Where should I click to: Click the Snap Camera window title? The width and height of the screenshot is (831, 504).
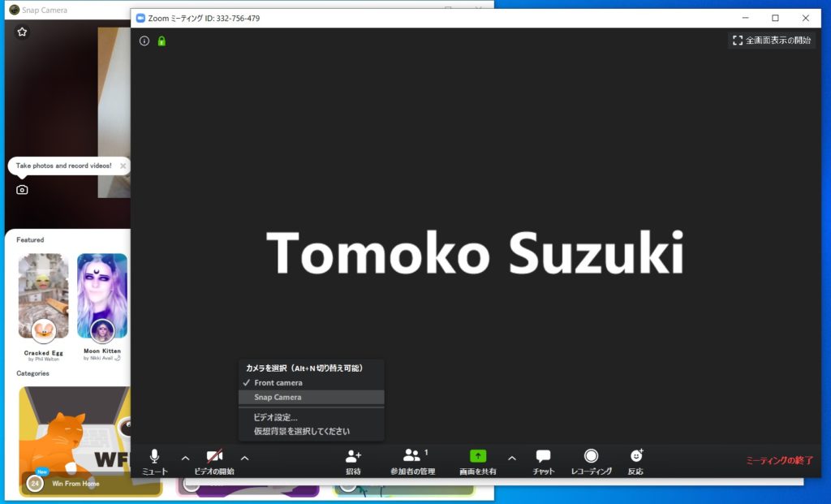pos(45,10)
